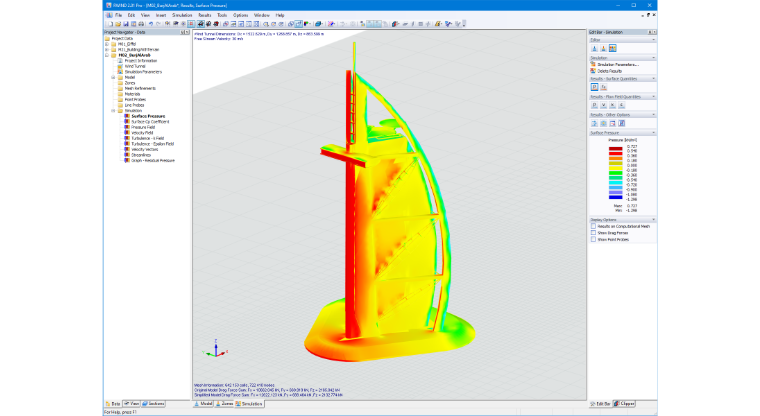Collapse Results - Flow Field Quantities section
This screenshot has height=416, width=760.
tap(653, 96)
